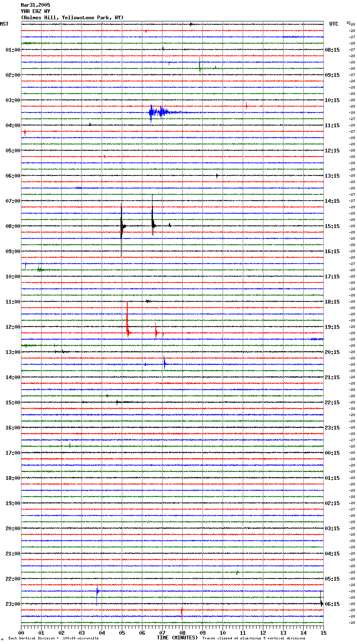Screen dimensions: 357x644
Task: Click the blue spike on the trace above 23:00 MST
Action: [97, 594]
